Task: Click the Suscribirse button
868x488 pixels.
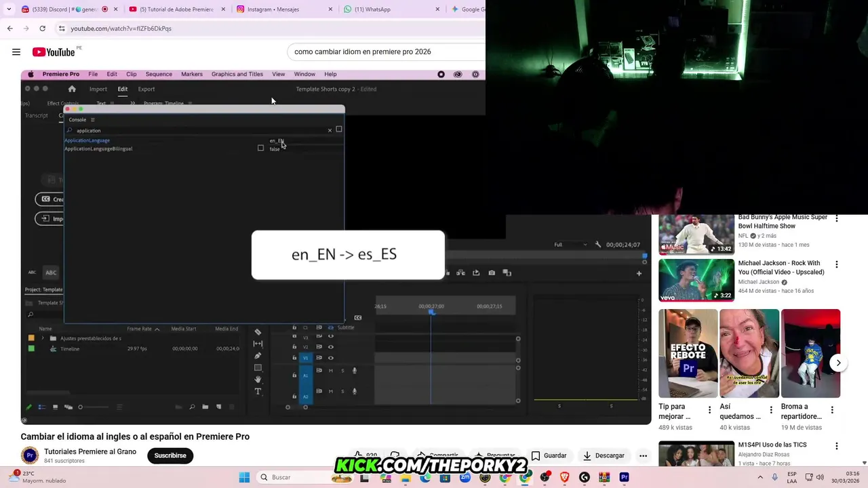Action: (x=170, y=455)
